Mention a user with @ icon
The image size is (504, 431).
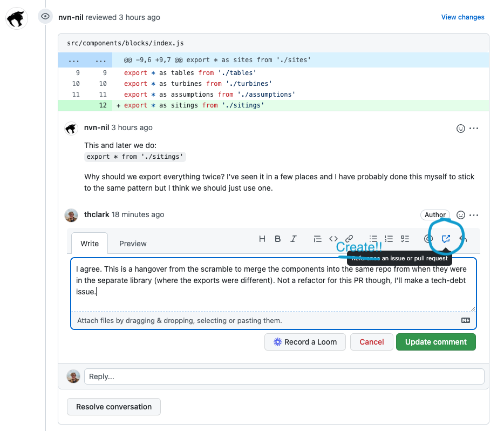tap(428, 239)
